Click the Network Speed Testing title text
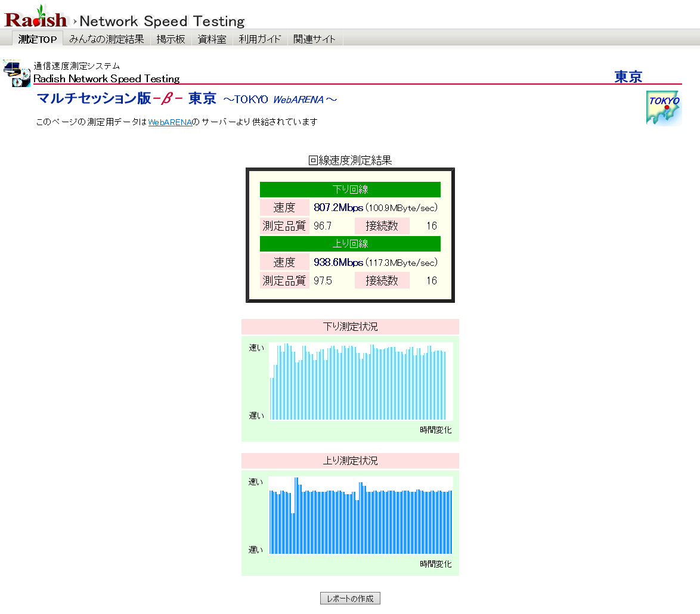Image resolution: width=700 pixels, height=614 pixels. (x=162, y=21)
